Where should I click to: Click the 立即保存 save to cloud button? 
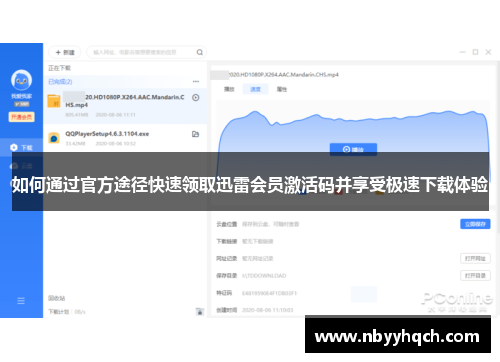475,224
